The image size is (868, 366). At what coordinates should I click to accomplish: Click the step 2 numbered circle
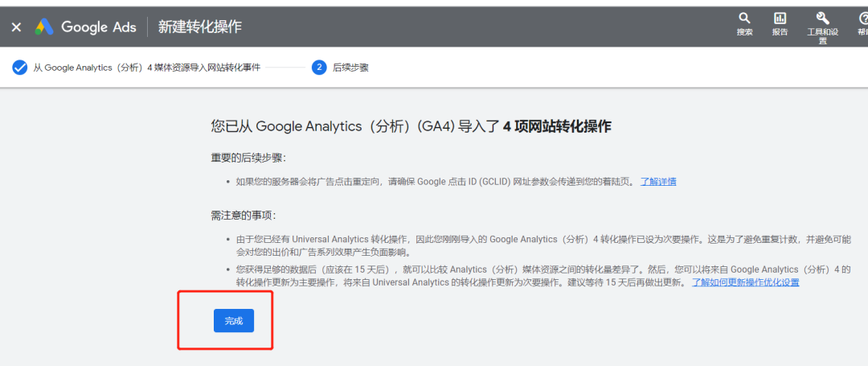(x=319, y=68)
